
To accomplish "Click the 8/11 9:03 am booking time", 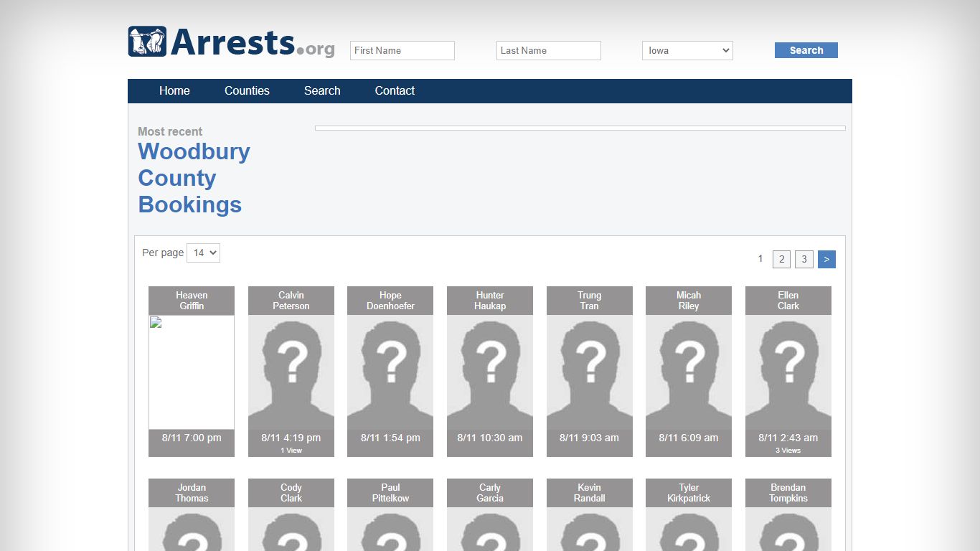I will tap(590, 438).
